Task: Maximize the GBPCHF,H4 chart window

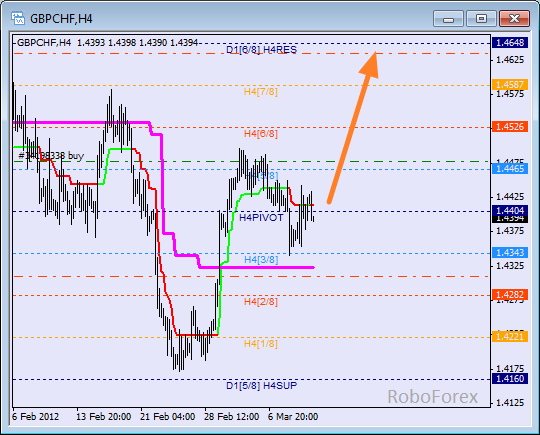Action: [481, 19]
